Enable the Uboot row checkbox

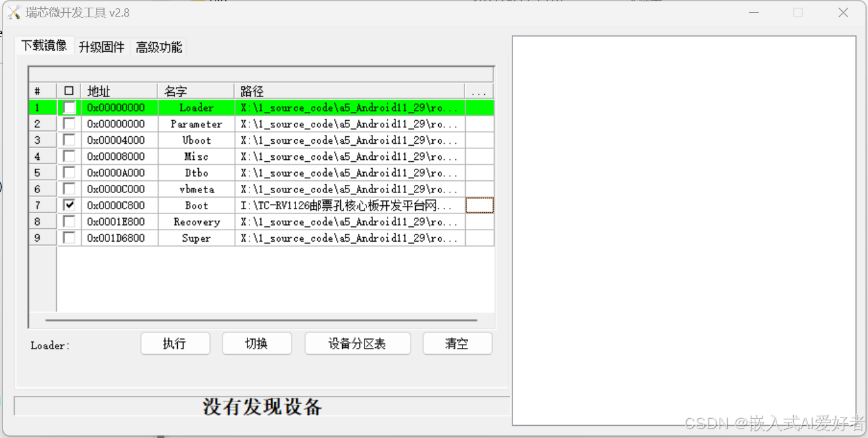coord(68,139)
